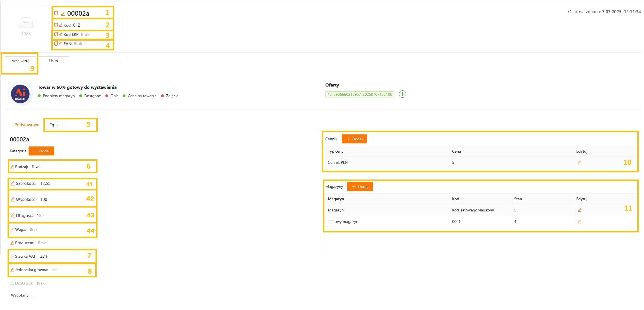
Task: Edit Jednostka główna via pencil icon
Action: 12,270
